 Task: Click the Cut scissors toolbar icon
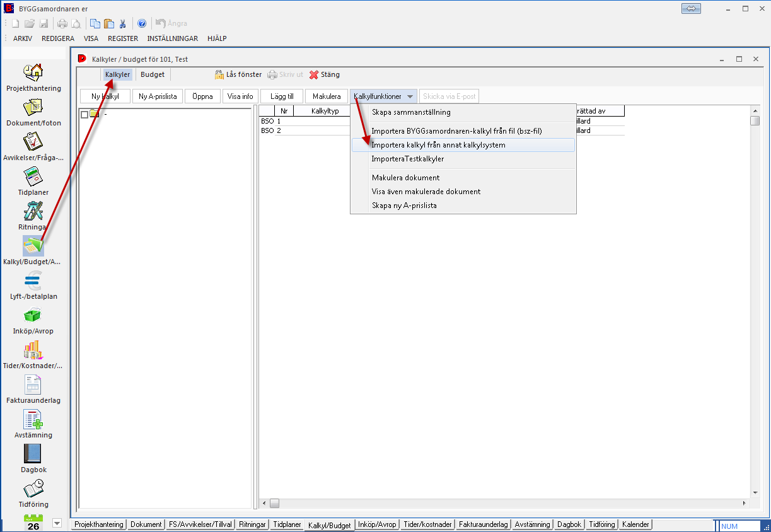pyautogui.click(x=123, y=23)
